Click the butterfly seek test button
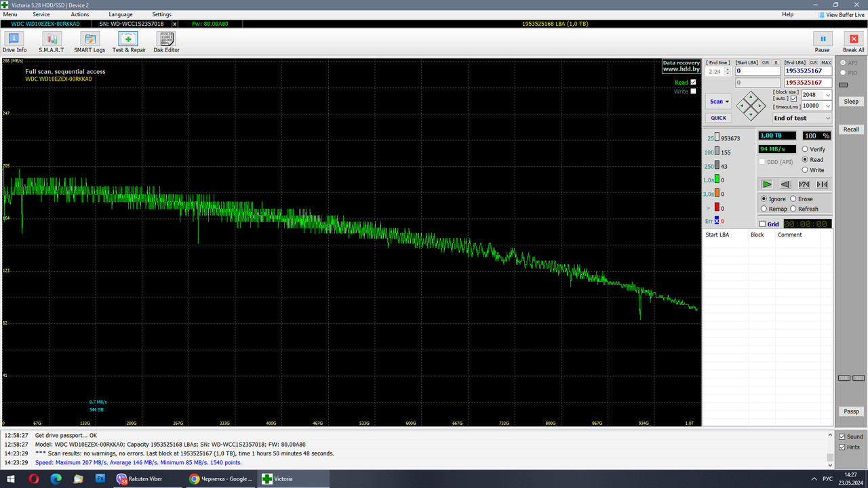The image size is (868, 488). click(x=823, y=184)
